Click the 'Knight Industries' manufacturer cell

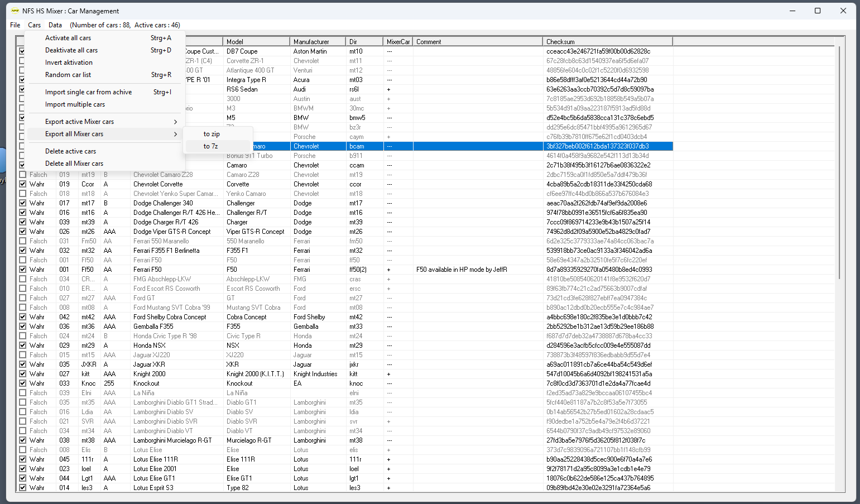coord(315,374)
